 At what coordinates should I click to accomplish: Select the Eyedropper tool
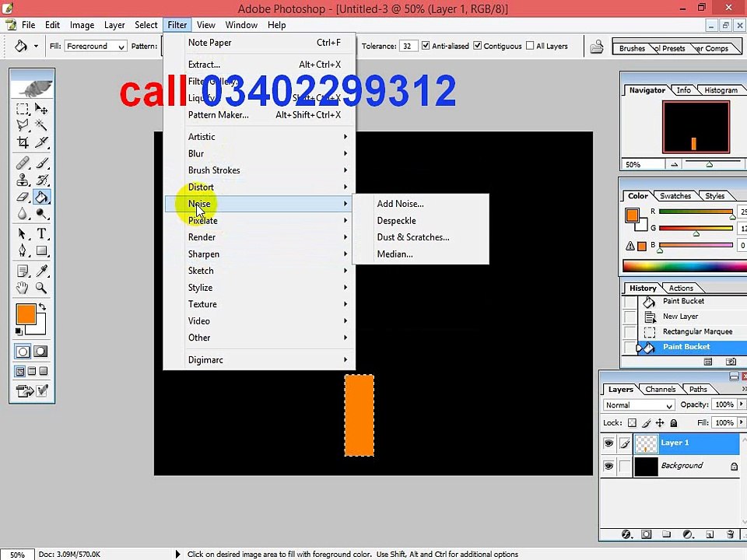[x=41, y=271]
